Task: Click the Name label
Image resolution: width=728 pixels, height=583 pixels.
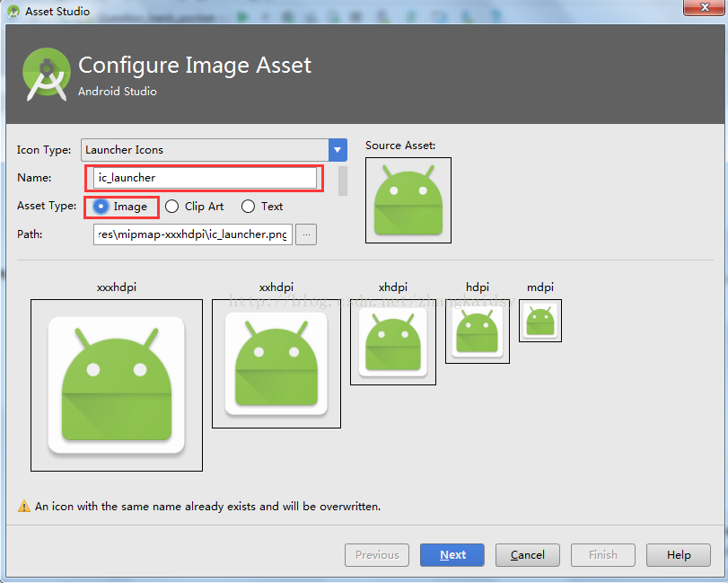Action: (x=34, y=178)
